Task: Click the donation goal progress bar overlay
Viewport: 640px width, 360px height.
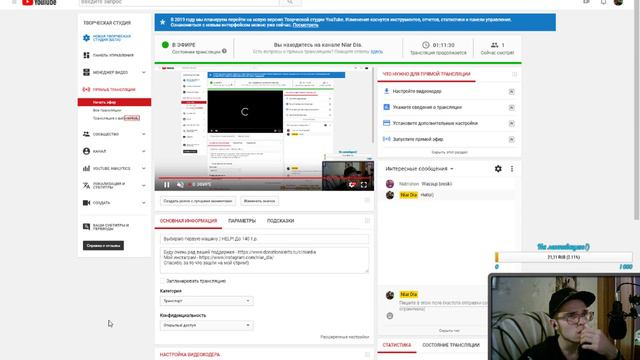Action: pos(564,257)
